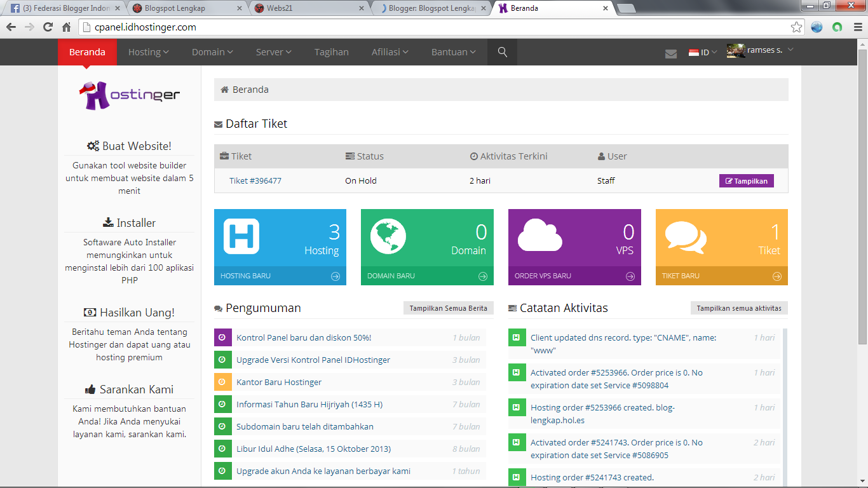Click the arrow icon on HOSTING BARU
Screen dimensions: 868x488
[336, 276]
